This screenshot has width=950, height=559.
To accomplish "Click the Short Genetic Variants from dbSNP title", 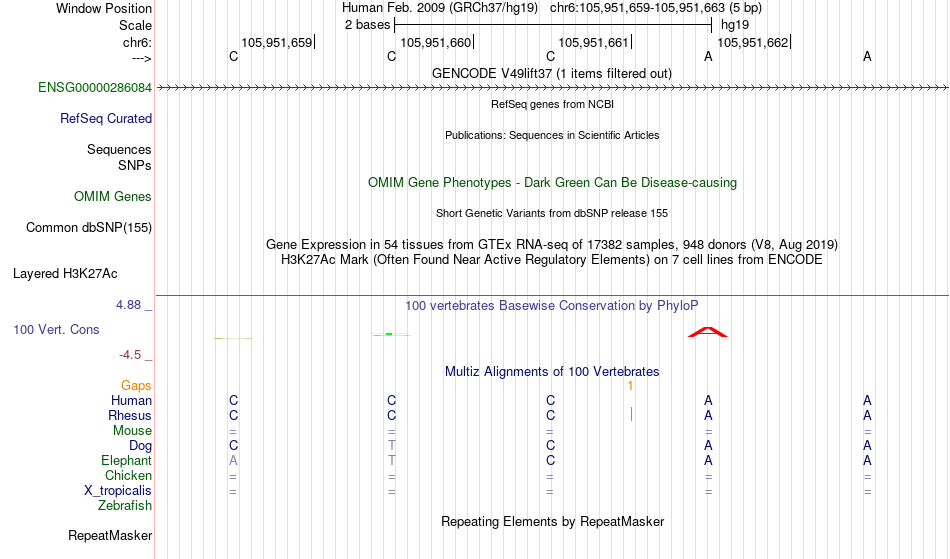I will click(551, 213).
